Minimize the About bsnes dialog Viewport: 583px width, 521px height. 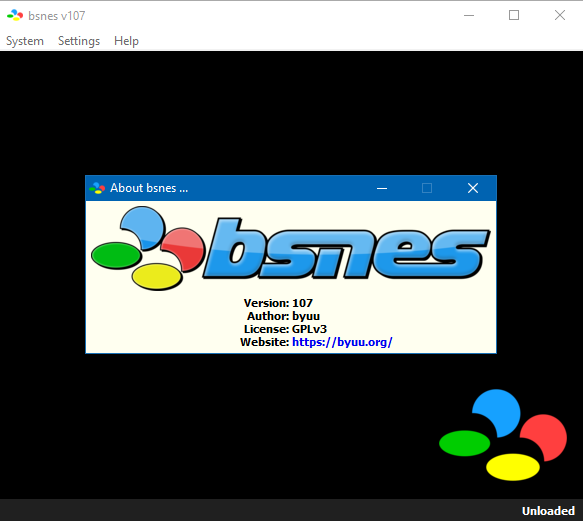coord(382,188)
